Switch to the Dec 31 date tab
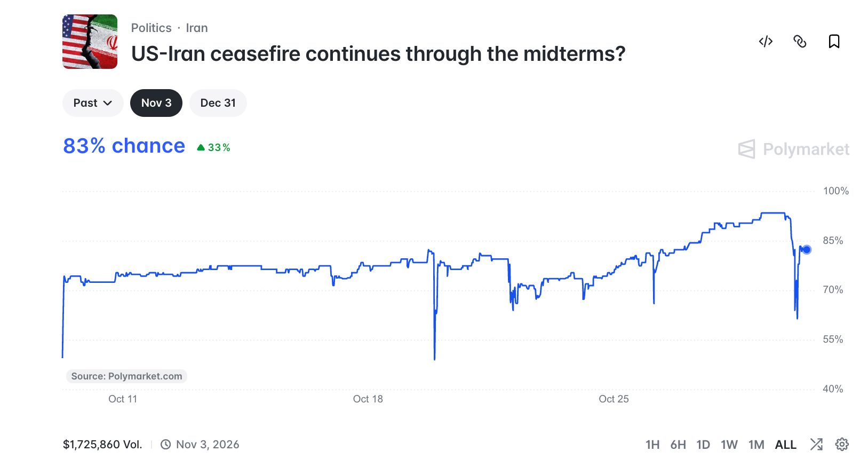868x475 pixels. [x=218, y=103]
